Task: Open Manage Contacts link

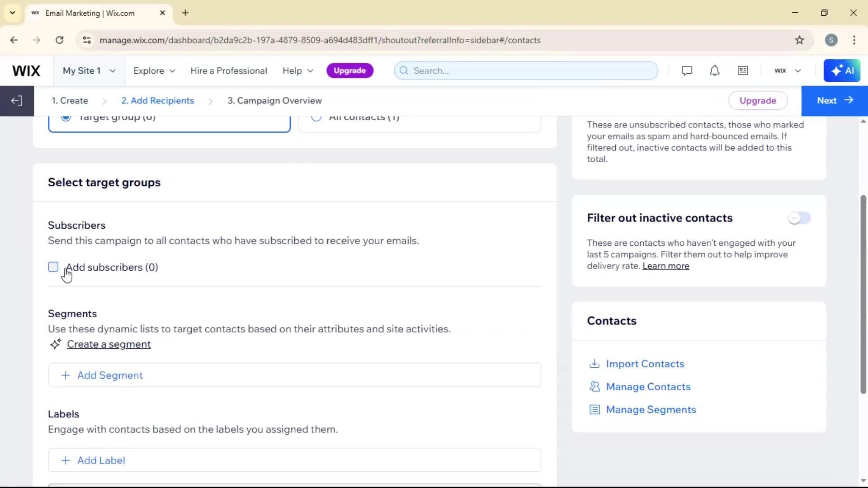Action: click(x=648, y=387)
